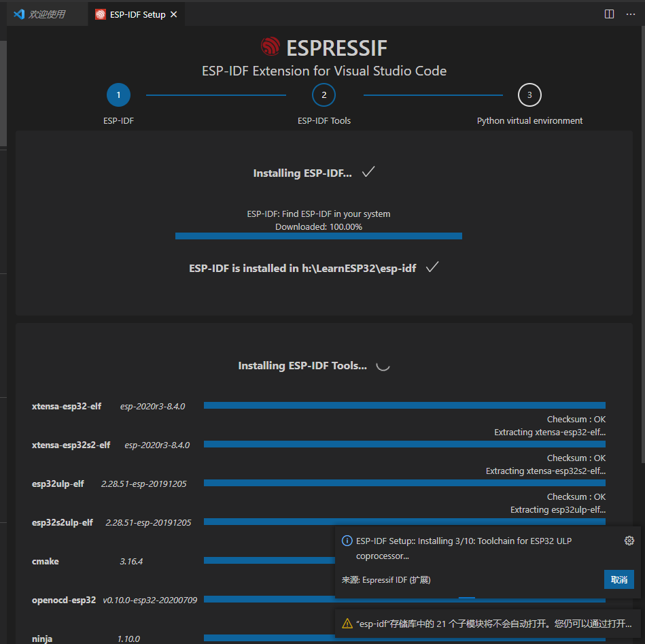Viewport: 645px width, 644px height.
Task: Click the openocd-esp32 tool name
Action: (x=64, y=600)
